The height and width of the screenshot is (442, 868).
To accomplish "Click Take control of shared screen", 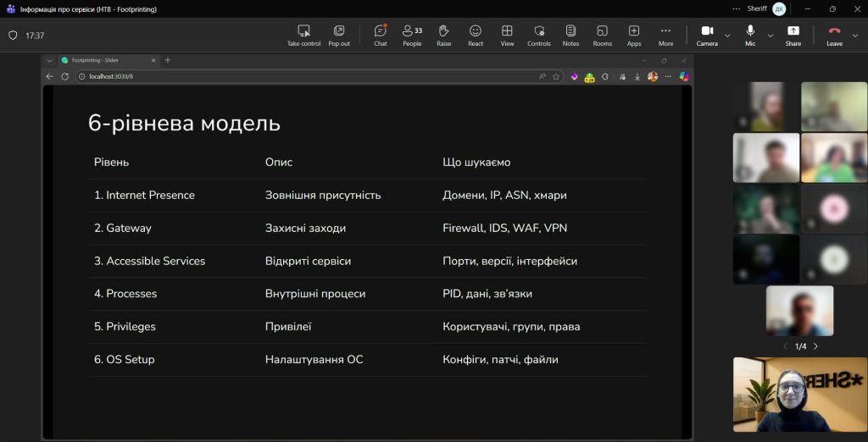I will pos(303,35).
